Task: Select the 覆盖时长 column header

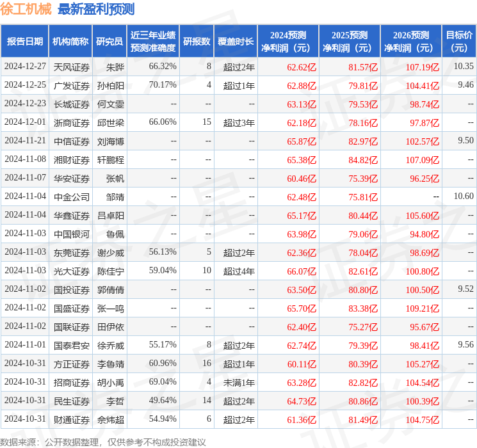Action: (236, 42)
